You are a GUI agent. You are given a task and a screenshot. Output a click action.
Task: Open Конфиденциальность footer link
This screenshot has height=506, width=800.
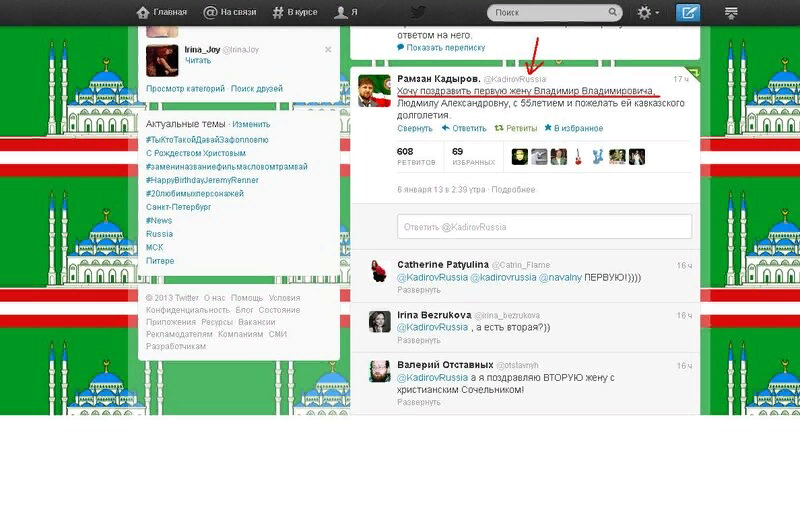pyautogui.click(x=188, y=310)
